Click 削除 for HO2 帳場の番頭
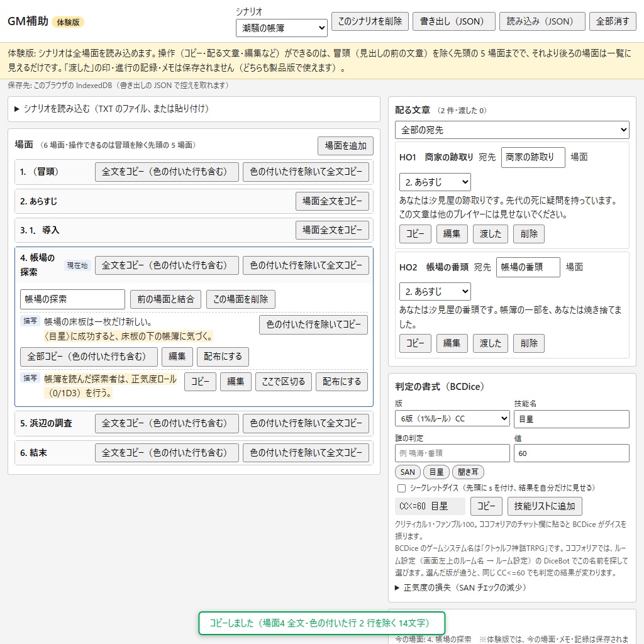The image size is (644, 644). 528,343
